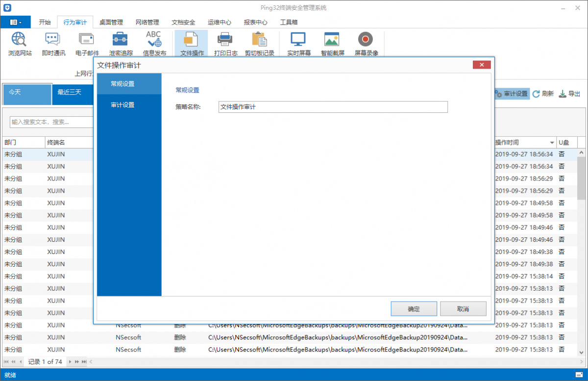Sort by the 终端名 column header
Image resolution: width=588 pixels, height=381 pixels.
(69, 142)
